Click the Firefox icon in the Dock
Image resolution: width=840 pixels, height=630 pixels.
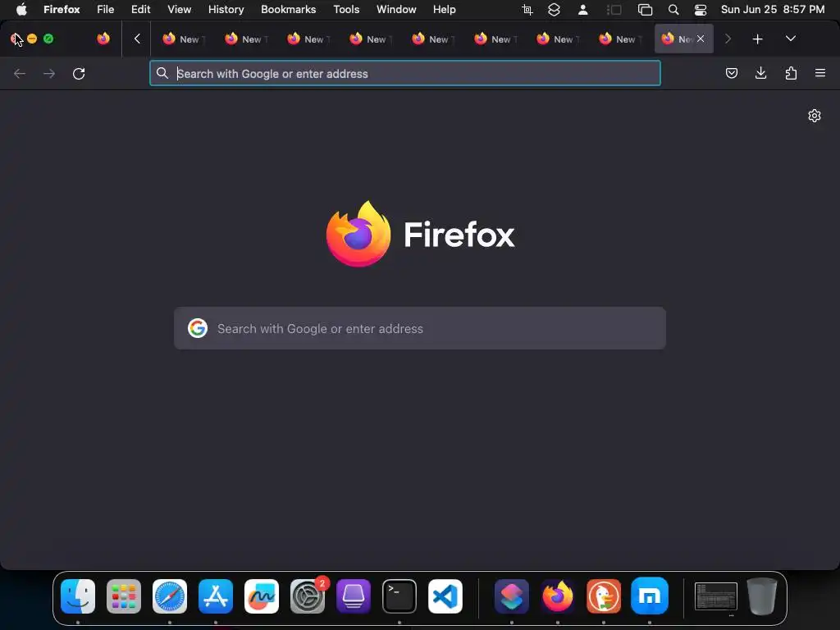[558, 596]
